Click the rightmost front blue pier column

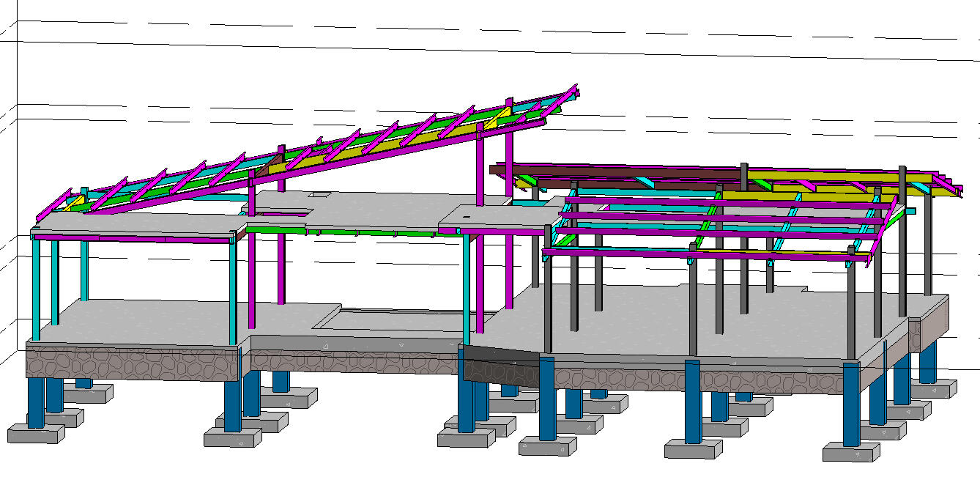(850, 403)
